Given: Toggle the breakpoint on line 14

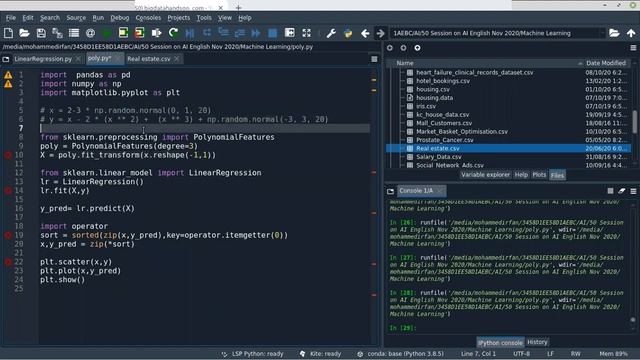Looking at the screenshot, I should point(8,191).
